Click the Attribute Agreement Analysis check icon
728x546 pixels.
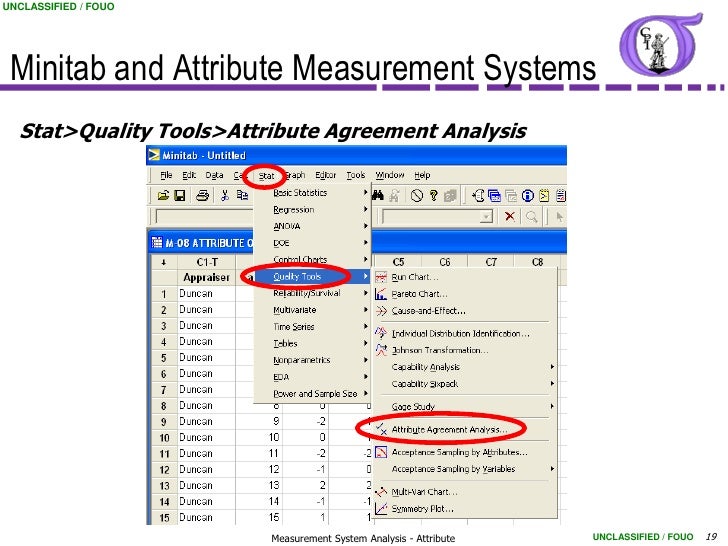click(381, 429)
